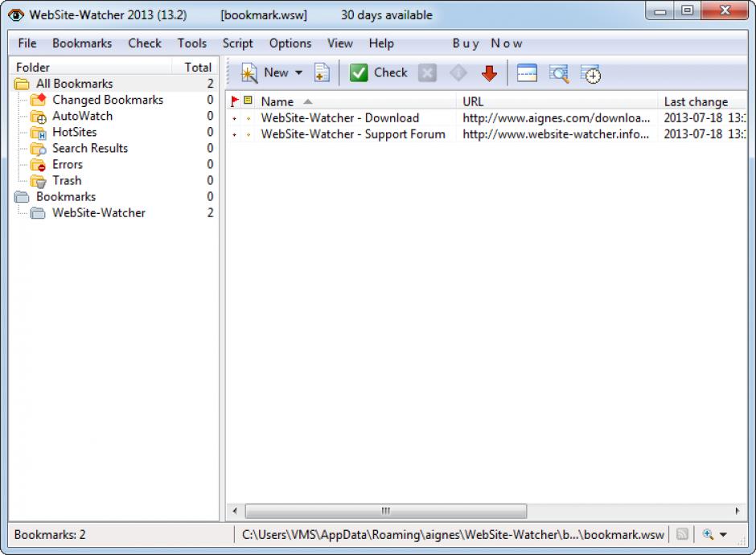Click the gray diamond toolbar icon

(x=458, y=73)
